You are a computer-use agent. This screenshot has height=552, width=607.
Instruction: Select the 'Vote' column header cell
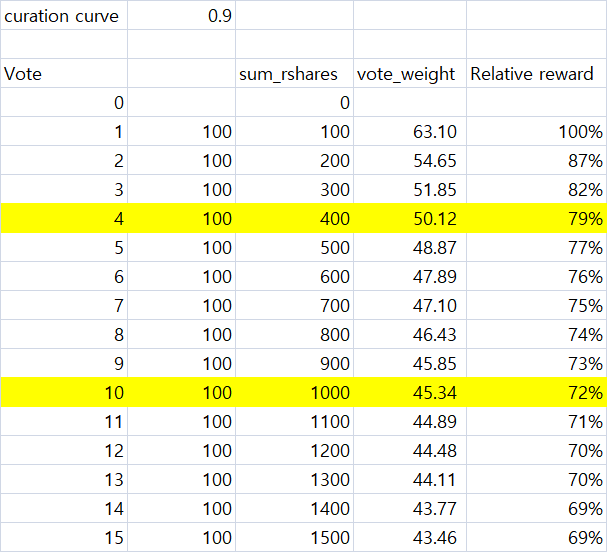tap(64, 74)
